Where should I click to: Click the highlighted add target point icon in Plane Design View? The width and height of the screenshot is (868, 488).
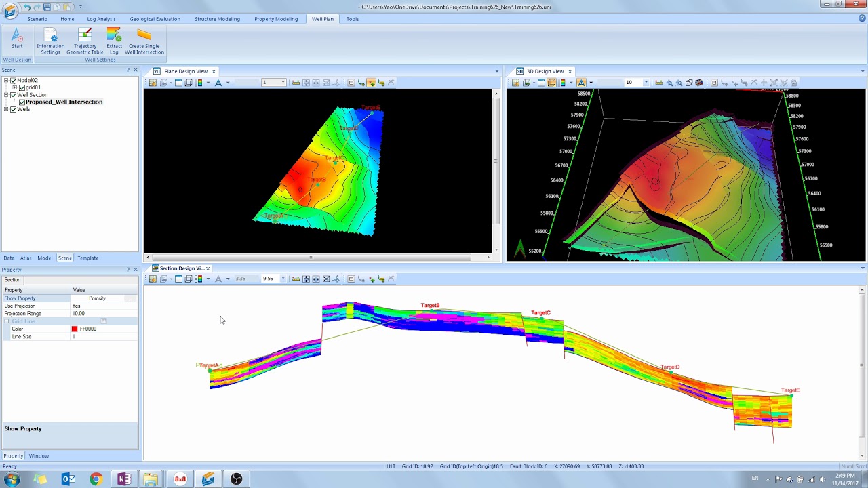point(371,83)
